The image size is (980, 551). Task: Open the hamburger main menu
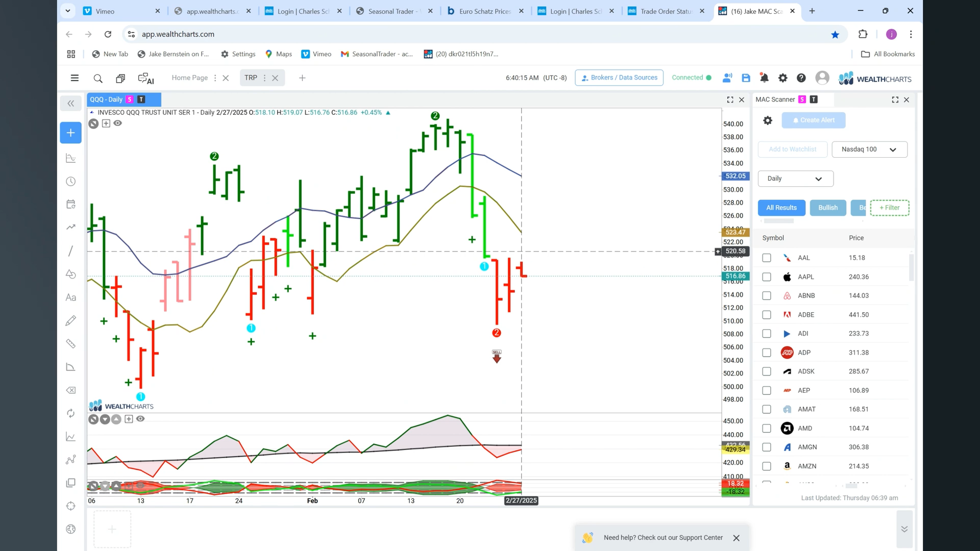(x=75, y=78)
